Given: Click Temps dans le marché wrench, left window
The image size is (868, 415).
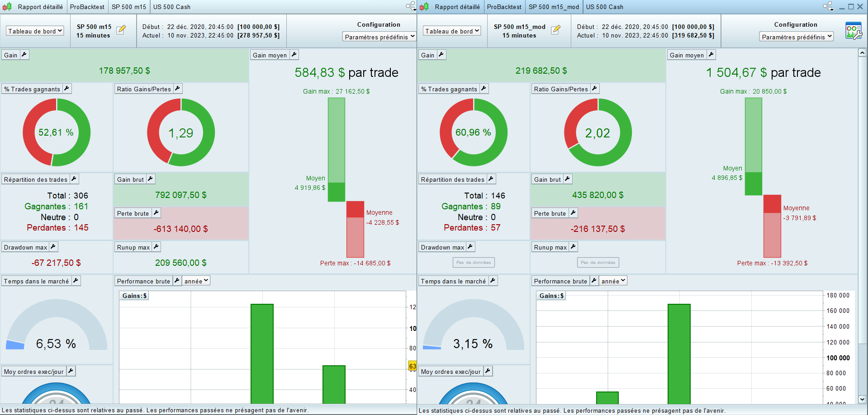Looking at the screenshot, I should [x=76, y=281].
